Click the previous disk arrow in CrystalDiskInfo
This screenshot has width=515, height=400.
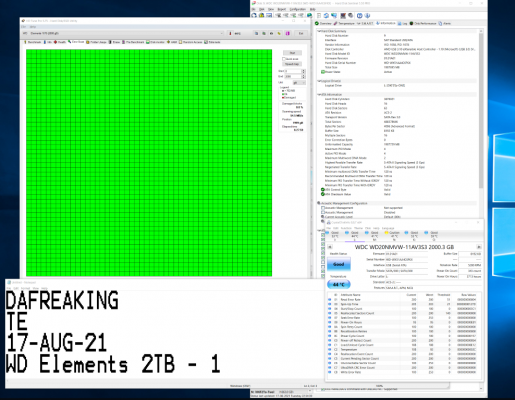pyautogui.click(x=330, y=247)
